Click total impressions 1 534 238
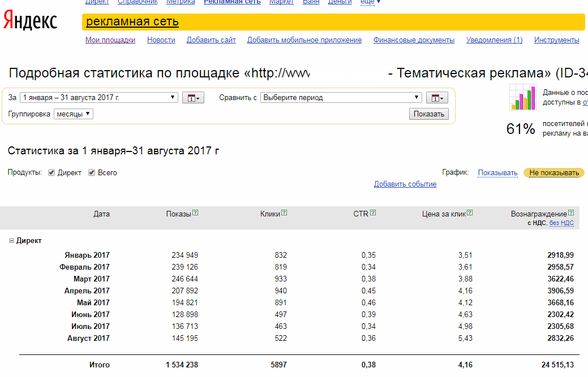Image resolution: width=588 pixels, height=377 pixels. click(x=182, y=365)
